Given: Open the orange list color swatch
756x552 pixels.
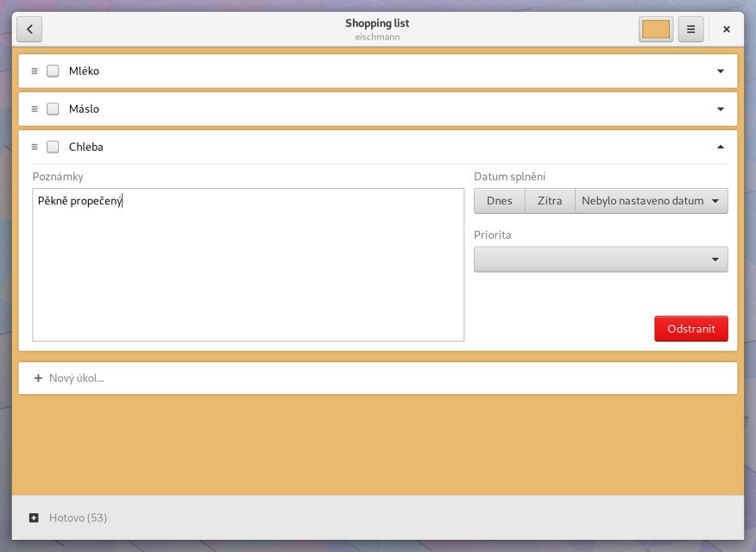Looking at the screenshot, I should 656,29.
